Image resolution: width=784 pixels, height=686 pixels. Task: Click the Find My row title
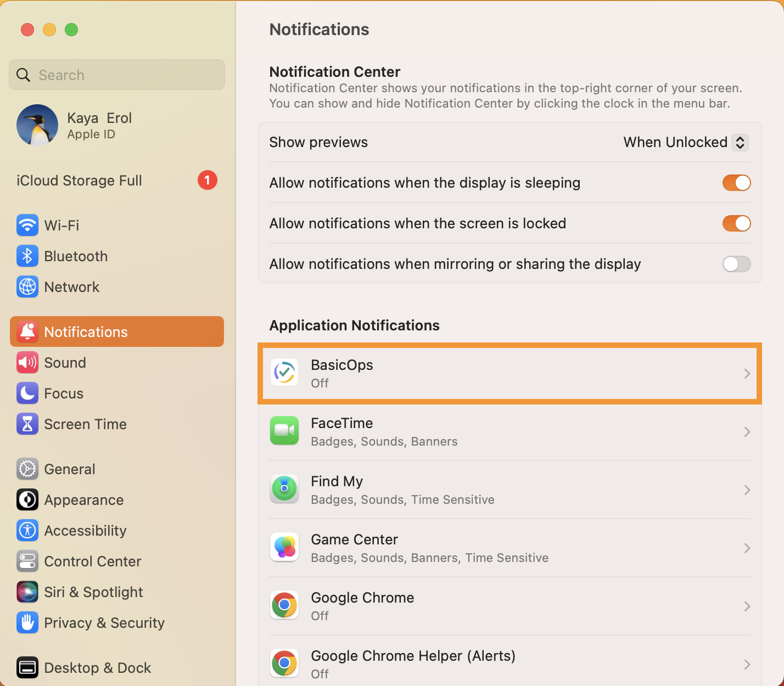[337, 481]
